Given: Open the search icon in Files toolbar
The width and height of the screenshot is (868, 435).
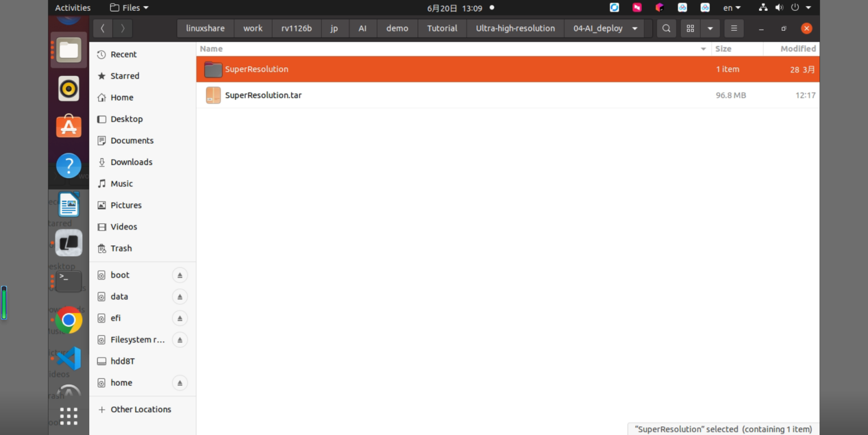Looking at the screenshot, I should click(666, 29).
